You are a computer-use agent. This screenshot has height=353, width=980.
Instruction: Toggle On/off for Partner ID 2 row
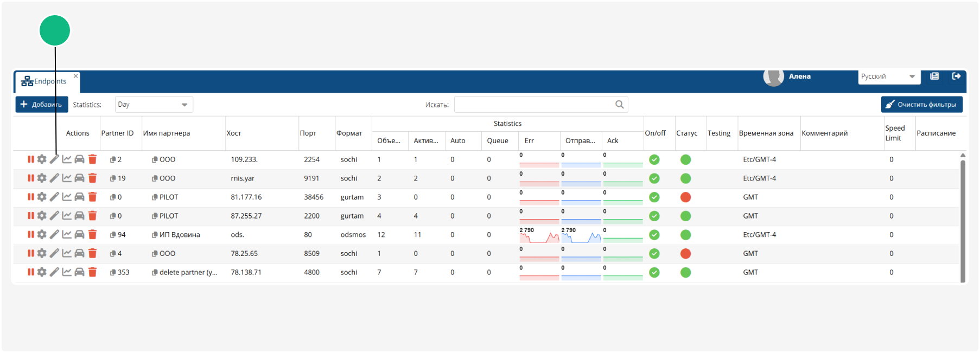pyautogui.click(x=654, y=159)
